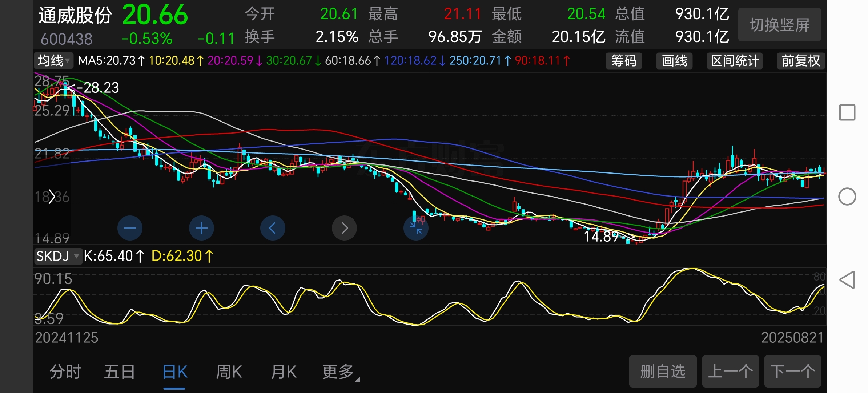Tap the 画线 drawing button

(674, 61)
